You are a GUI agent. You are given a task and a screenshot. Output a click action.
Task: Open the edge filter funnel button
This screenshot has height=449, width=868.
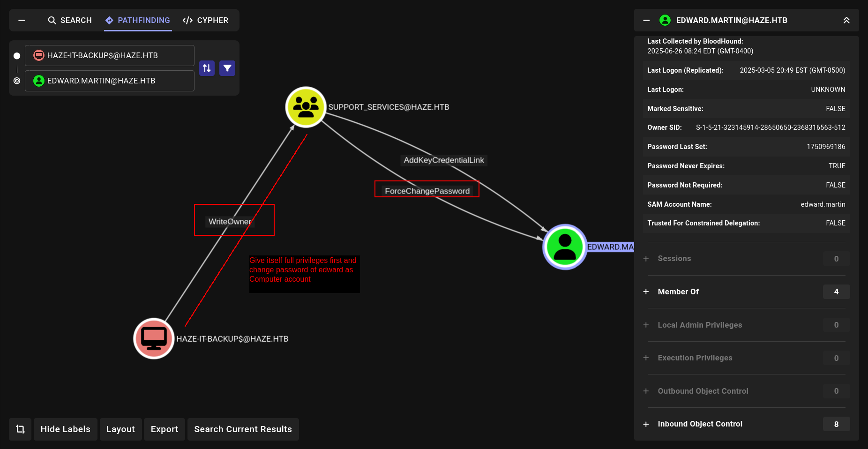pos(227,68)
